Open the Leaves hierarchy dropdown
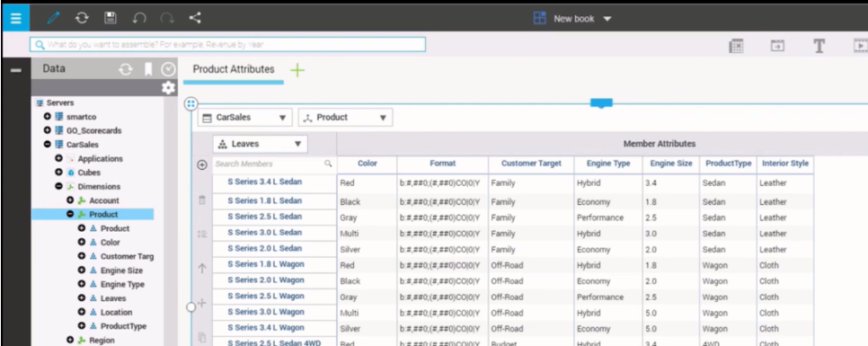This screenshot has height=346, width=868. click(x=261, y=144)
